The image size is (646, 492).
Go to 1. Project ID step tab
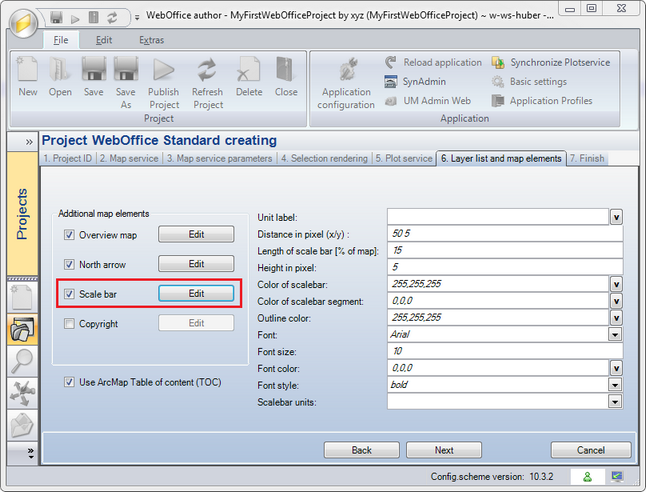(68, 158)
